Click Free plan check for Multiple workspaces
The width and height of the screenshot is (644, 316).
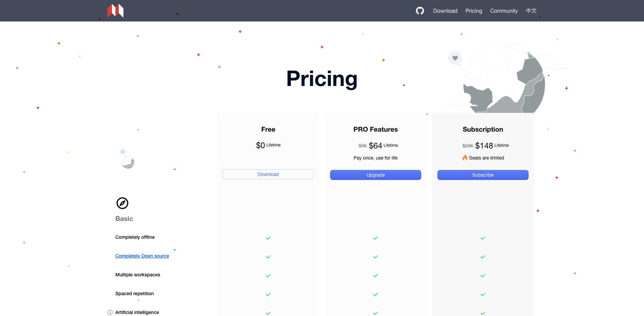[268, 276]
